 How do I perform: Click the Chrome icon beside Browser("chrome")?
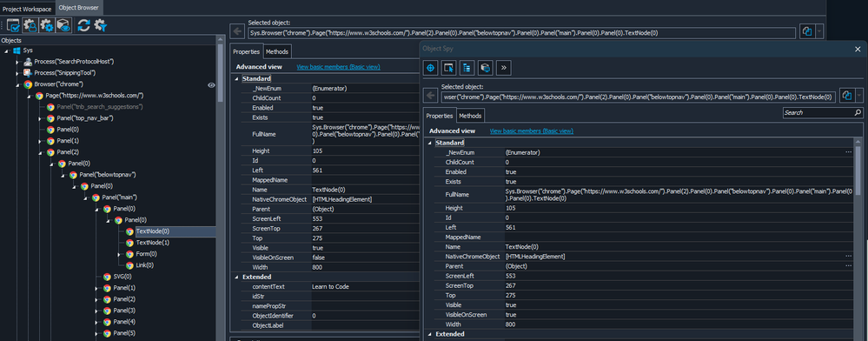(x=28, y=84)
